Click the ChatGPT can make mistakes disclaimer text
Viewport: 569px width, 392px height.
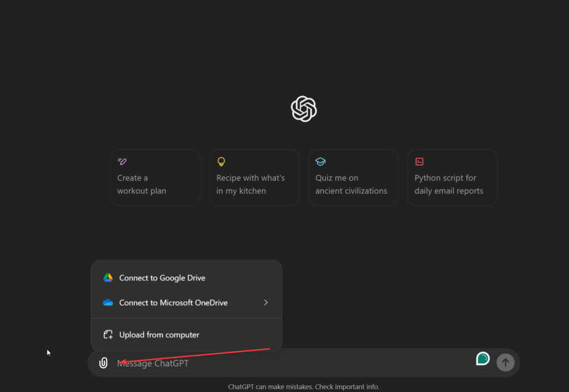304,386
